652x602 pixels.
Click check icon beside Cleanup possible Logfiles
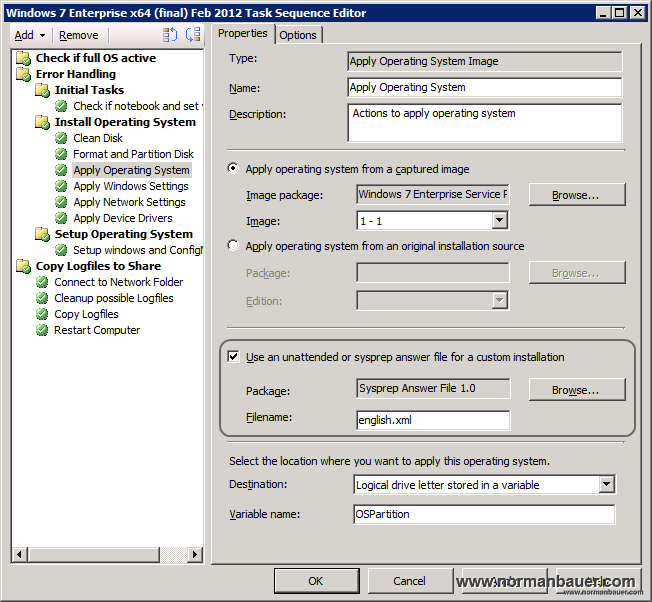(x=42, y=298)
